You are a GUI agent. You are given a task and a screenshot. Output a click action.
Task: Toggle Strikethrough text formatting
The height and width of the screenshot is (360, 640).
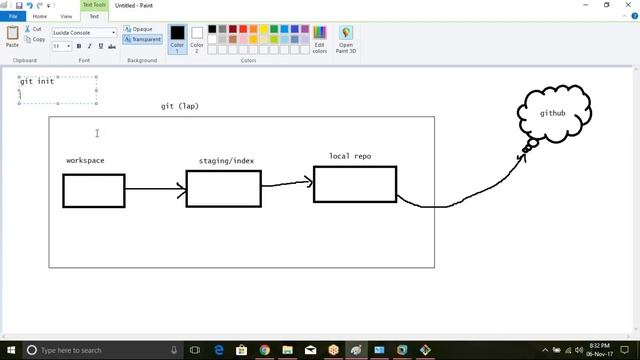pyautogui.click(x=112, y=46)
